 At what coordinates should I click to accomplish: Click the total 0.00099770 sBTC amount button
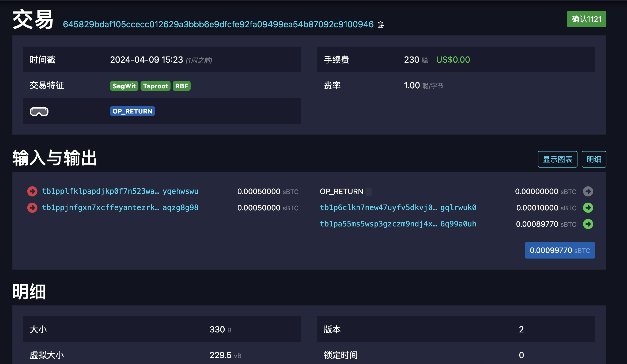560,250
